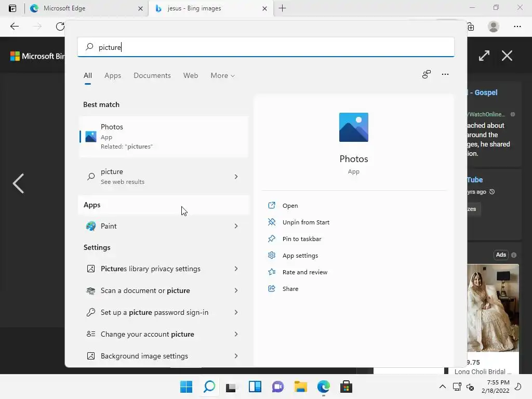Switch to the Apps search tab

pyautogui.click(x=113, y=75)
